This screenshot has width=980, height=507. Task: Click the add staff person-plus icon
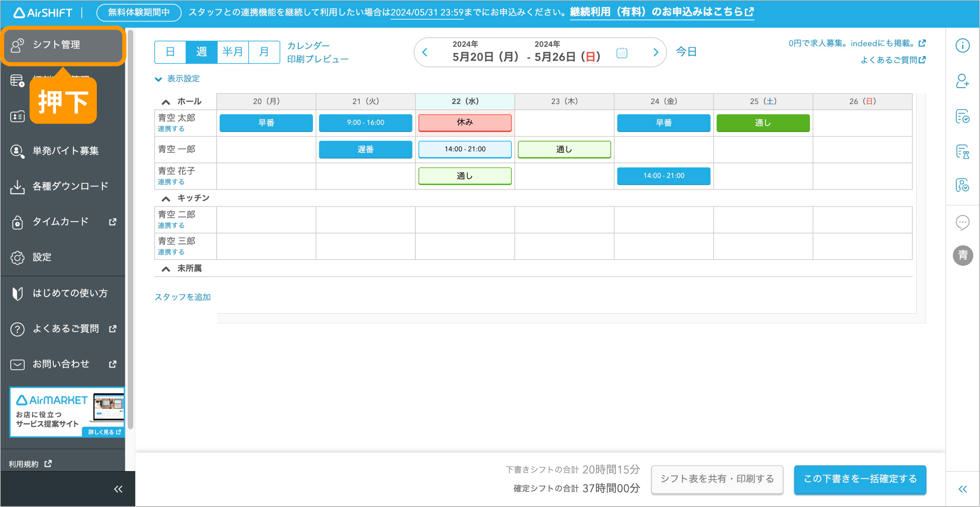[962, 81]
